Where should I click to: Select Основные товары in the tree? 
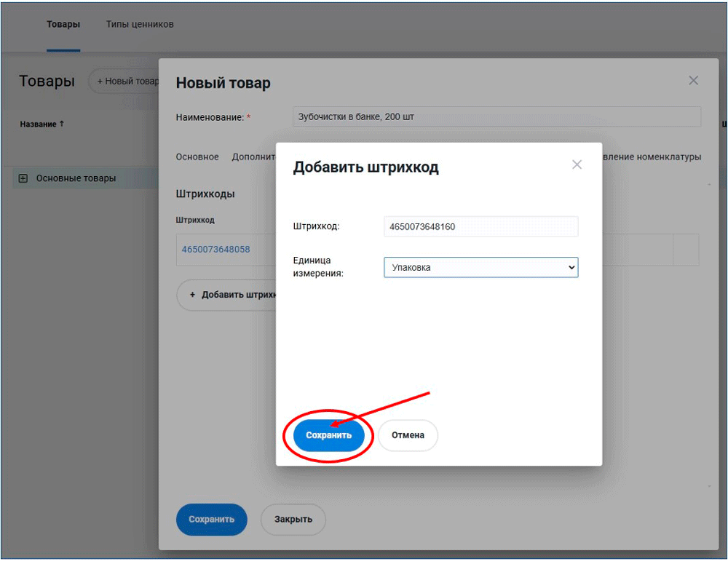[x=76, y=178]
